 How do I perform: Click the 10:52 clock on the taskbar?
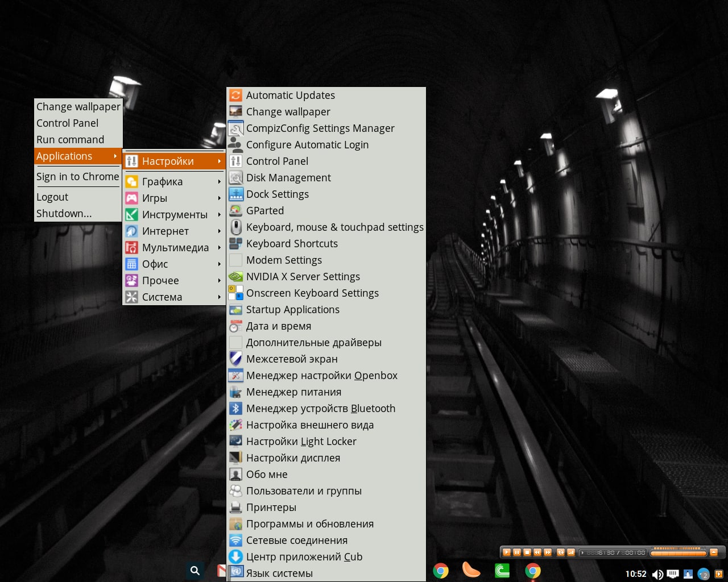[x=636, y=574]
